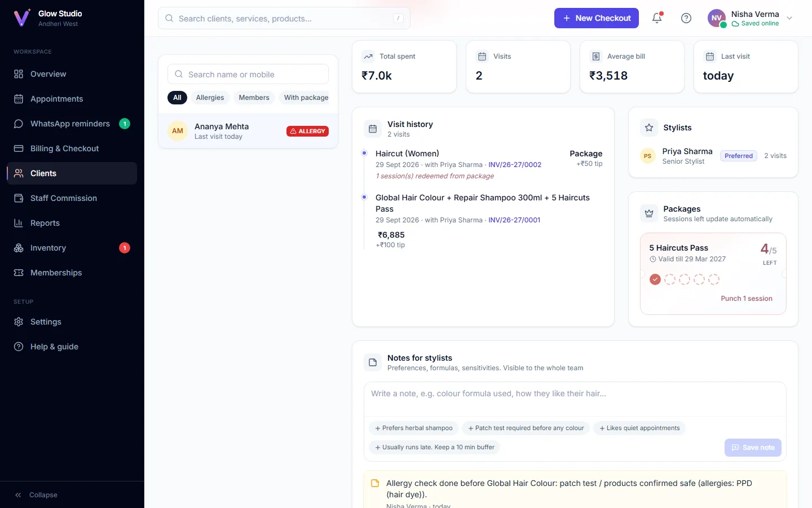Go to Overview in sidebar
The image size is (812, 508).
[72, 74]
